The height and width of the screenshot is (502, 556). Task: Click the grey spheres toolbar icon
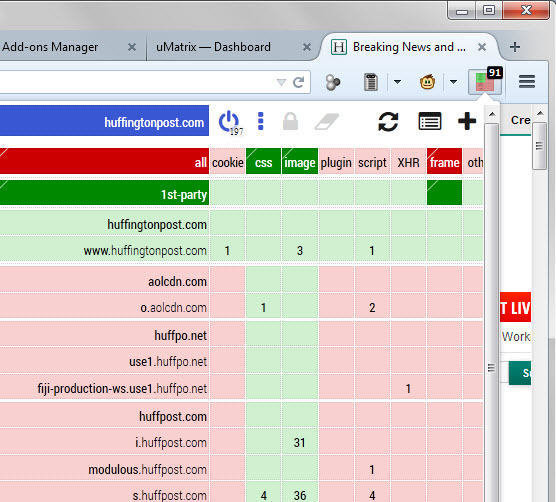click(x=333, y=83)
